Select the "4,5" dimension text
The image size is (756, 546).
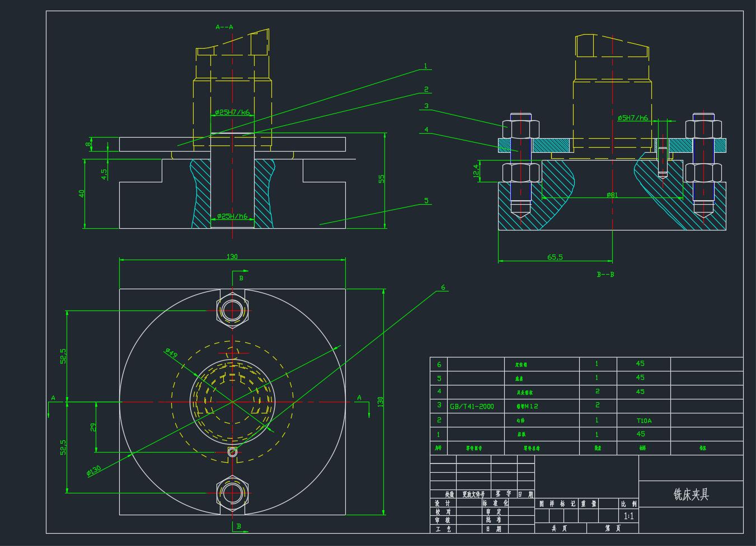click(104, 175)
